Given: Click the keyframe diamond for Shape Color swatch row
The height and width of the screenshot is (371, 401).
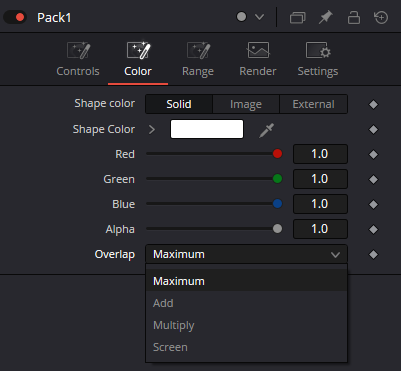Looking at the screenshot, I should [x=373, y=129].
